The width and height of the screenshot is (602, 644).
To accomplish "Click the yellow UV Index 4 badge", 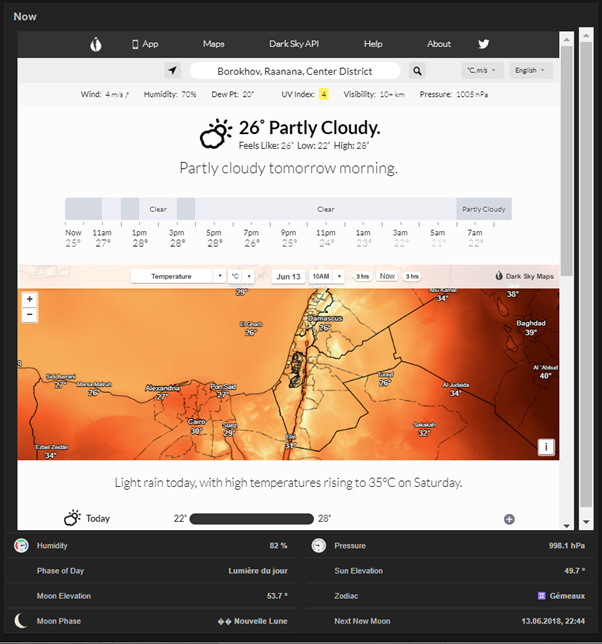I will (324, 94).
